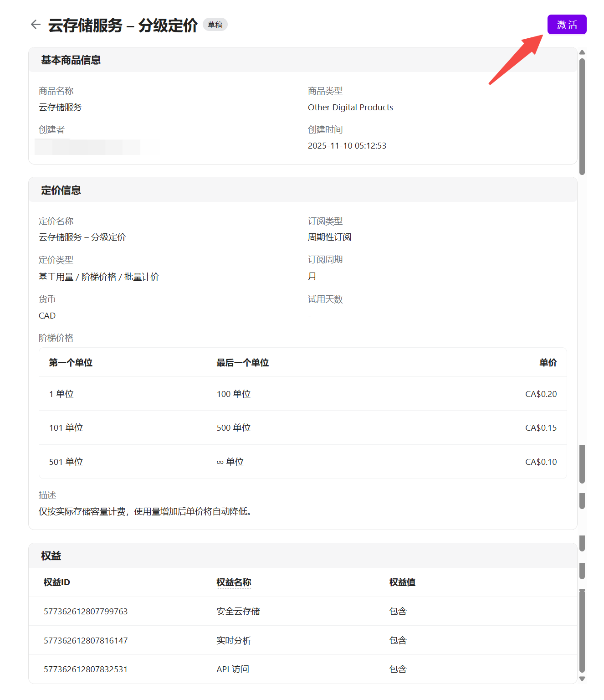Click the 基本商品信息 section header
The image size is (604, 700).
click(71, 60)
